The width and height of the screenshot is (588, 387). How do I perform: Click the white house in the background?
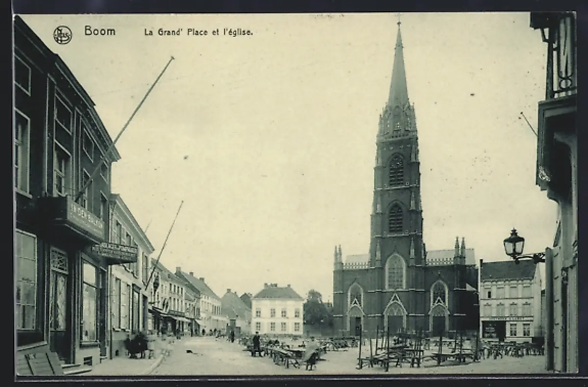coord(277,310)
